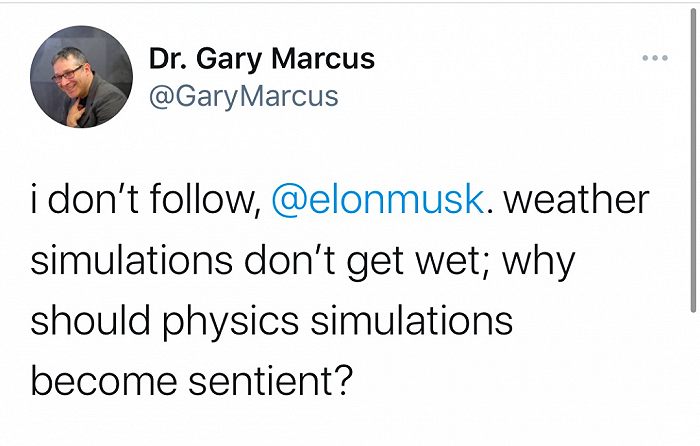
Task: Click the word "why" in the tweet
Action: pyautogui.click(x=539, y=262)
